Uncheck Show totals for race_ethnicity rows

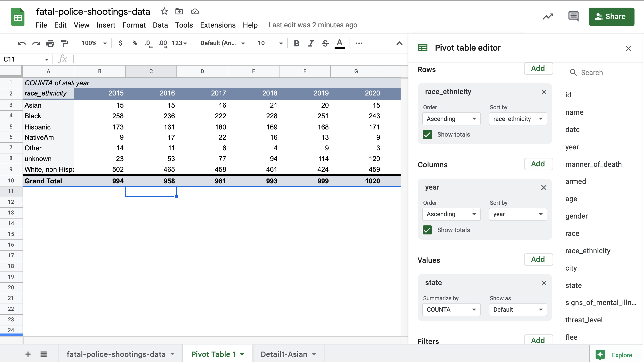click(x=427, y=134)
